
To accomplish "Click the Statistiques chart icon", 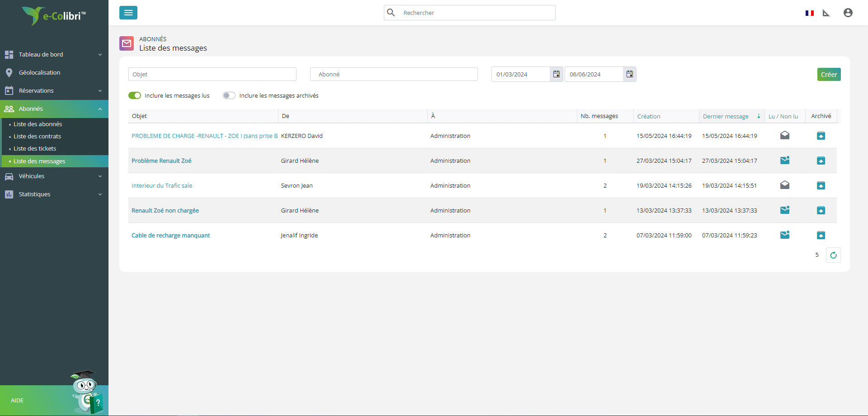I will [9, 194].
